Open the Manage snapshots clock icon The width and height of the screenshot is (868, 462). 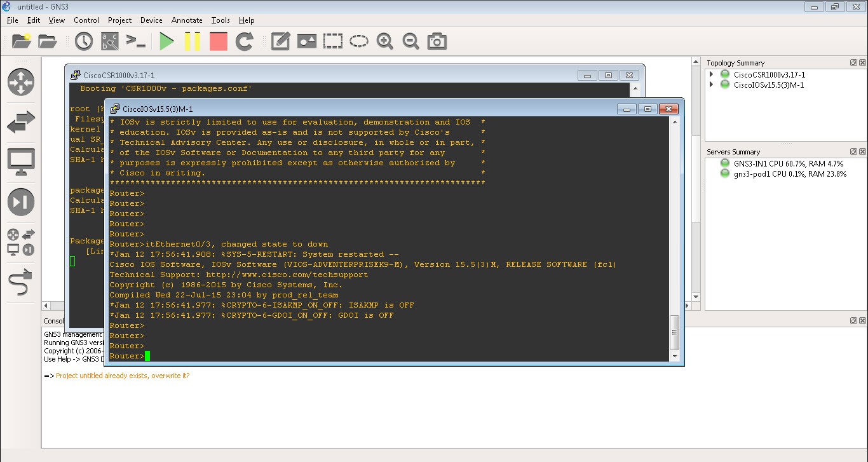click(84, 42)
